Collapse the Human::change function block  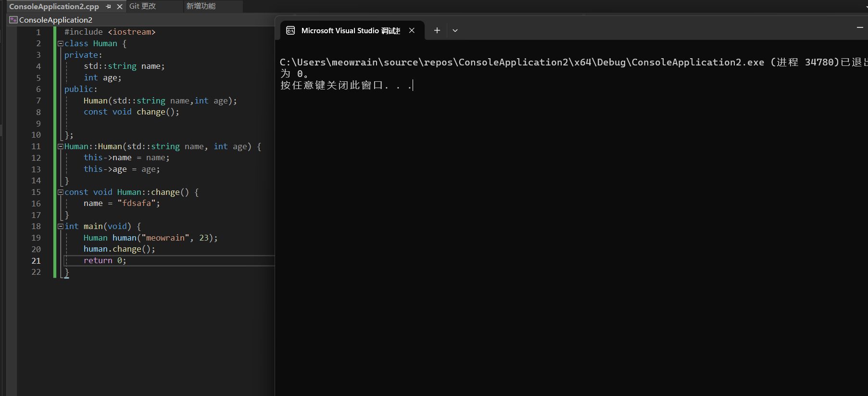coord(61,192)
